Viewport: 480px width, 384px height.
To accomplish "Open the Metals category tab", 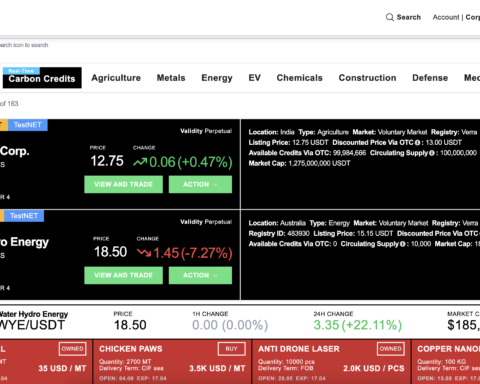I will (171, 78).
